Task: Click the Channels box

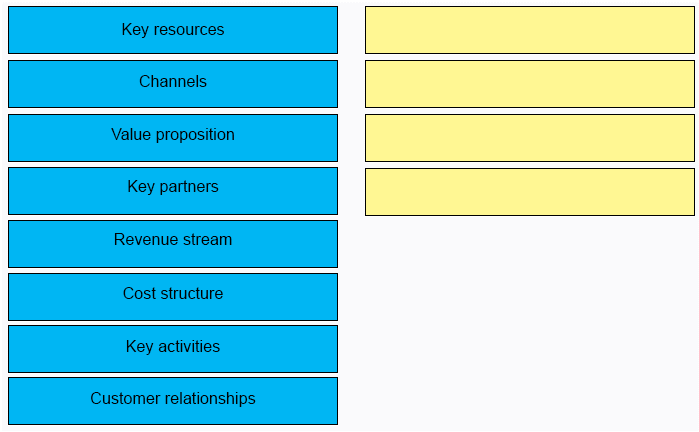Action: click(x=173, y=83)
